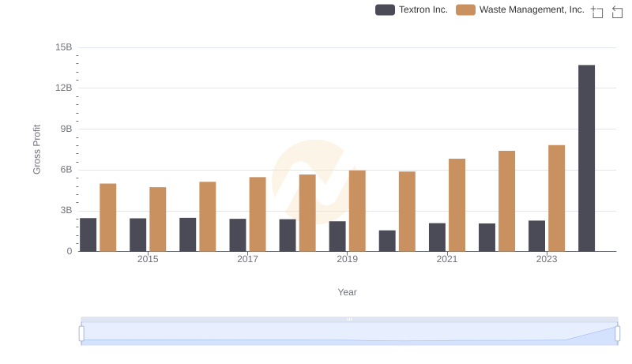The height and width of the screenshot is (364, 632).
Task: Click the Waste Management bar for 2023
Action: (557, 198)
